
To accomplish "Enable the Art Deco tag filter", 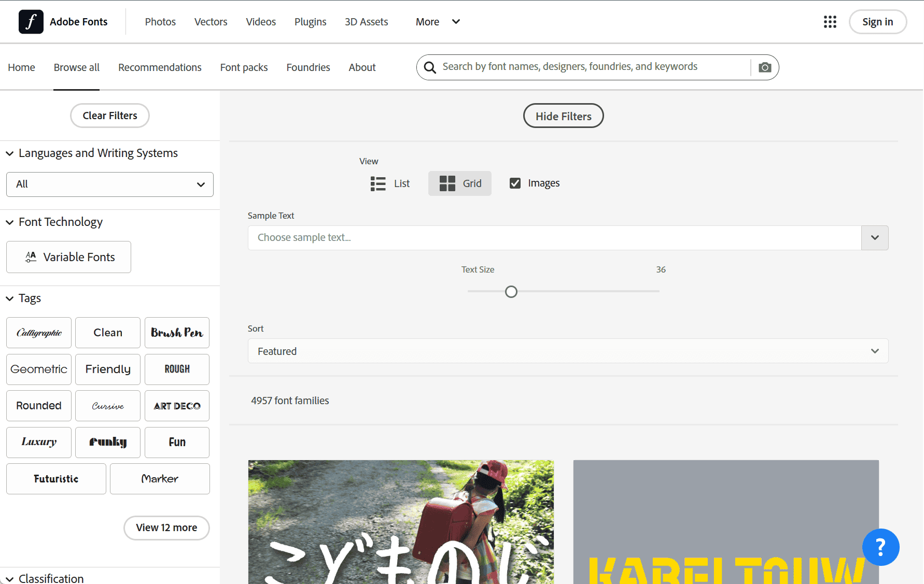I will 177,406.
